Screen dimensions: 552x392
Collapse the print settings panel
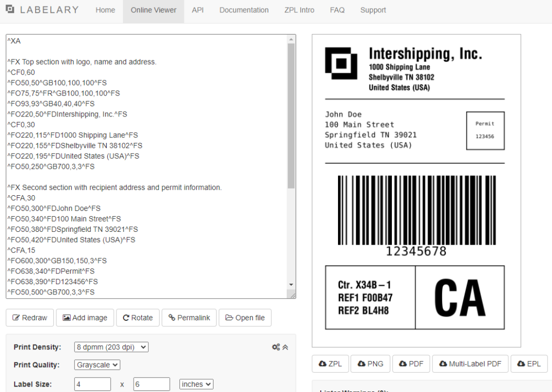pos(285,347)
